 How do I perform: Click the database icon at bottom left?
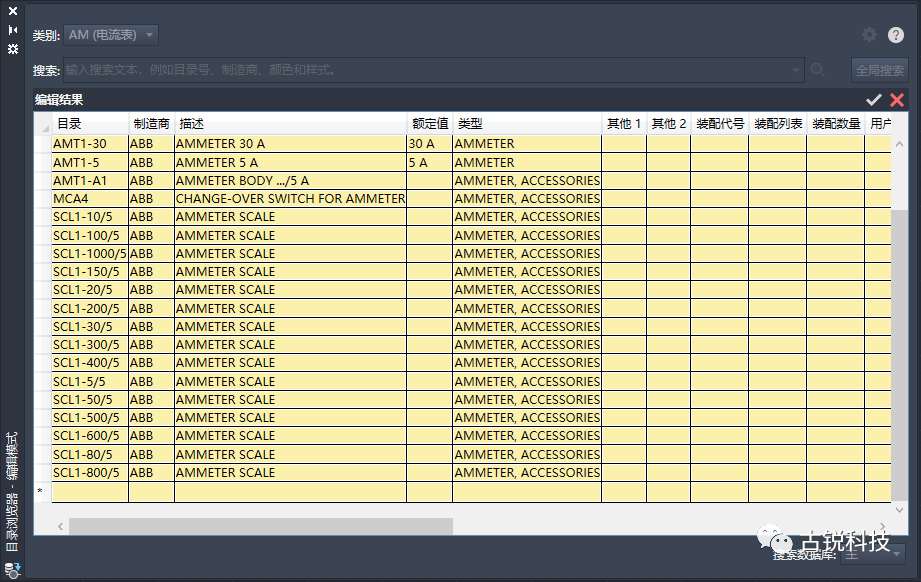(12, 570)
